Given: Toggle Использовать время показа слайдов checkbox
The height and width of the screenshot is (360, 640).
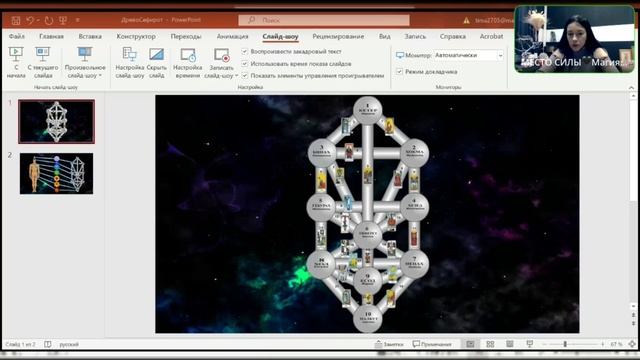Looking at the screenshot, I should [x=244, y=64].
